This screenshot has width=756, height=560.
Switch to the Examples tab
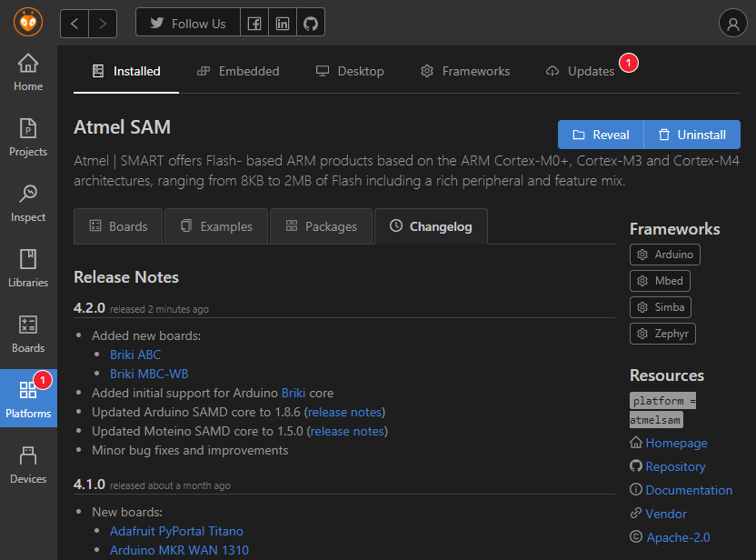[215, 225]
